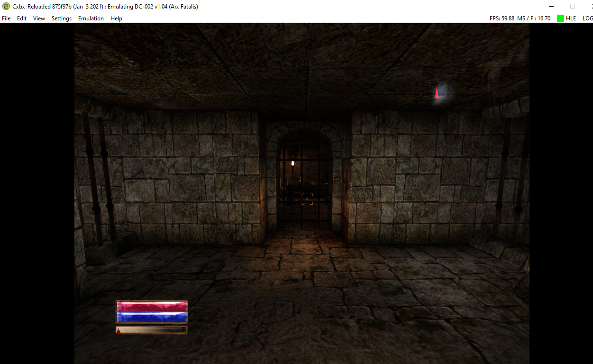Viewport: 593px width, 364px height.
Task: Click the LOG status label
Action: point(587,18)
